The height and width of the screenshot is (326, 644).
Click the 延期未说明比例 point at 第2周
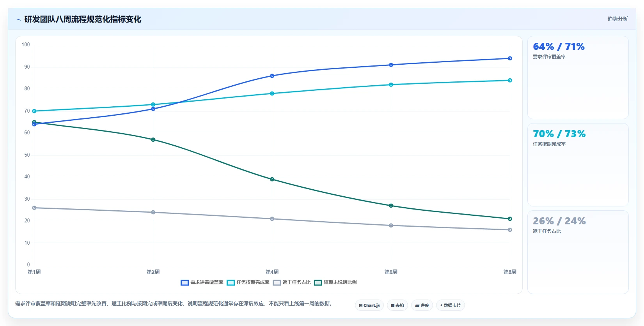(x=153, y=139)
